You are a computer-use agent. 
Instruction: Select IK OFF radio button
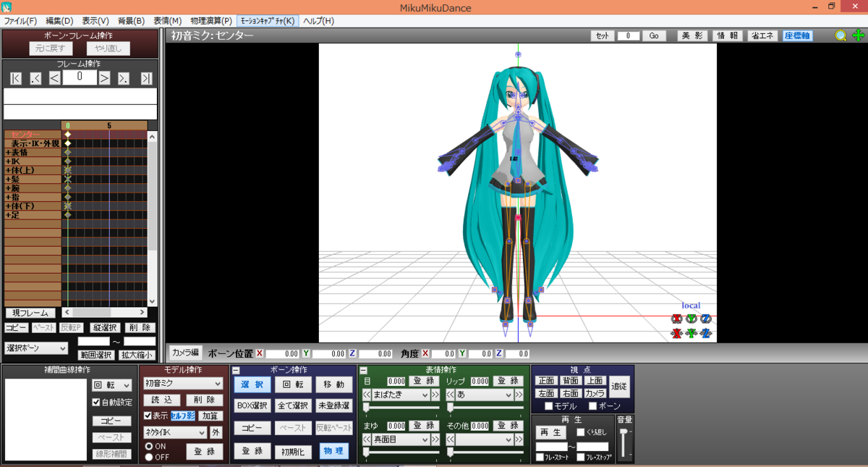150,457
